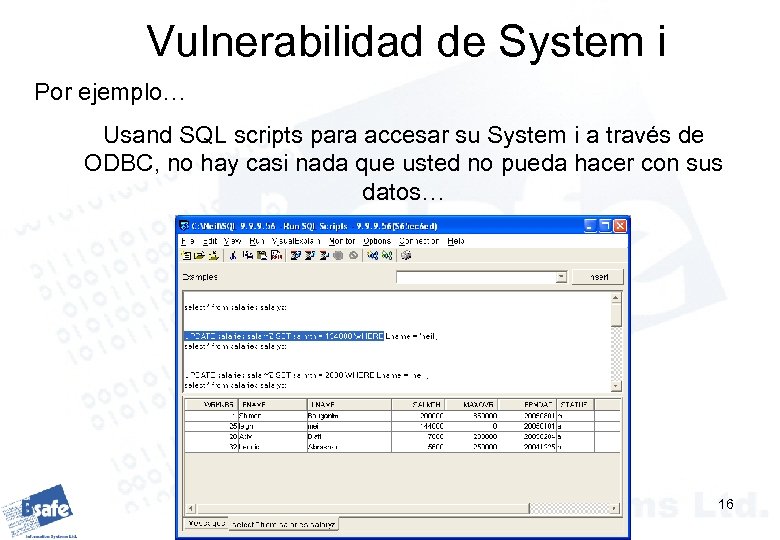The height and width of the screenshot is (540, 780).
Task: Click the Copy toolbar icon
Action: [247, 256]
